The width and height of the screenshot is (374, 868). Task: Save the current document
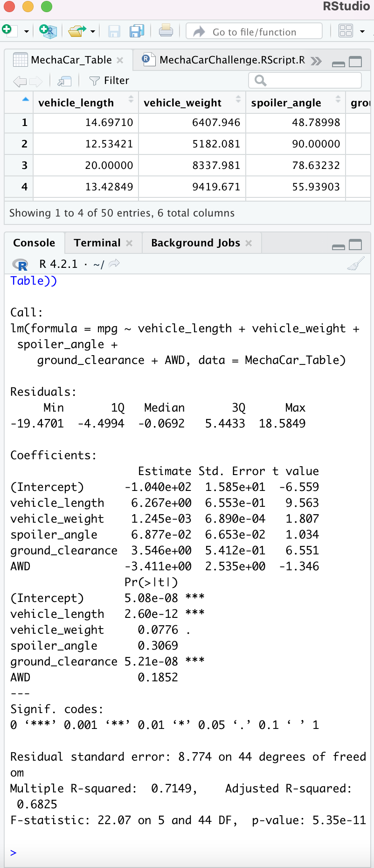(x=114, y=30)
